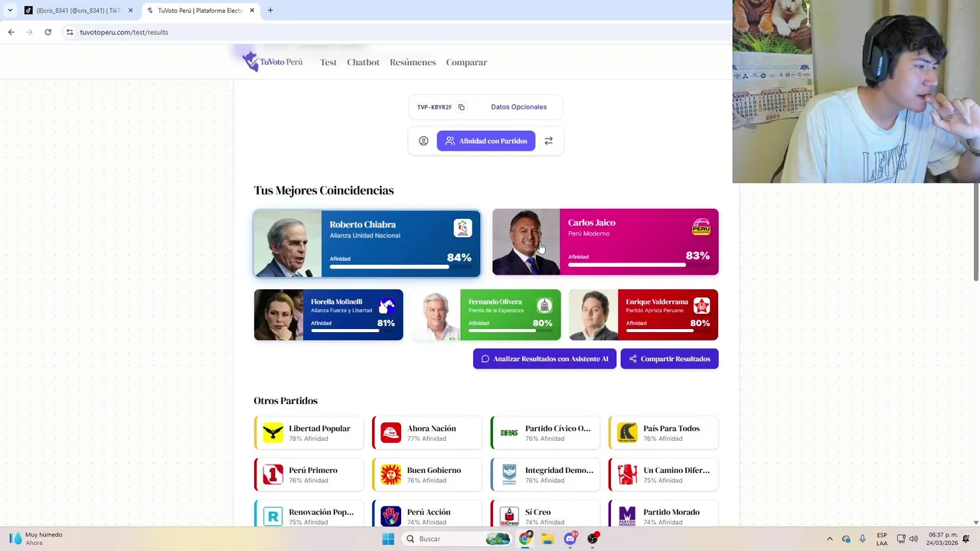Open Discord from the taskbar
The width and height of the screenshot is (980, 551).
[570, 539]
